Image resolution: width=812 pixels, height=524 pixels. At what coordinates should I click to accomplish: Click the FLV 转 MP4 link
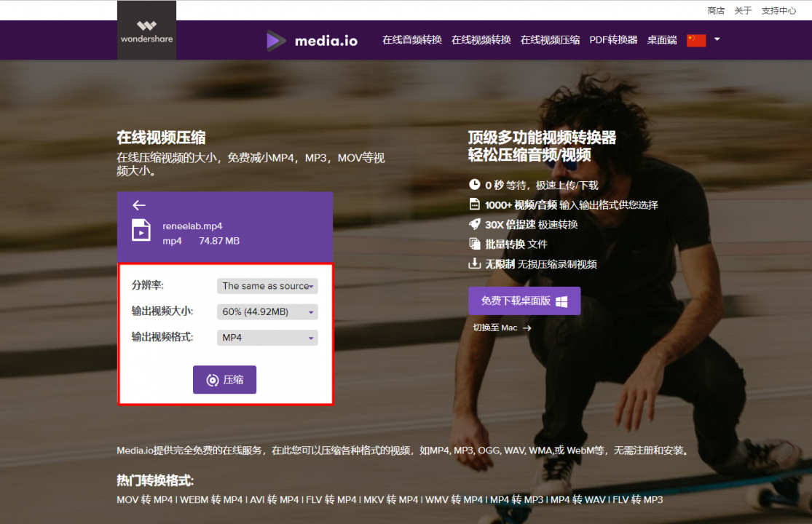(331, 500)
